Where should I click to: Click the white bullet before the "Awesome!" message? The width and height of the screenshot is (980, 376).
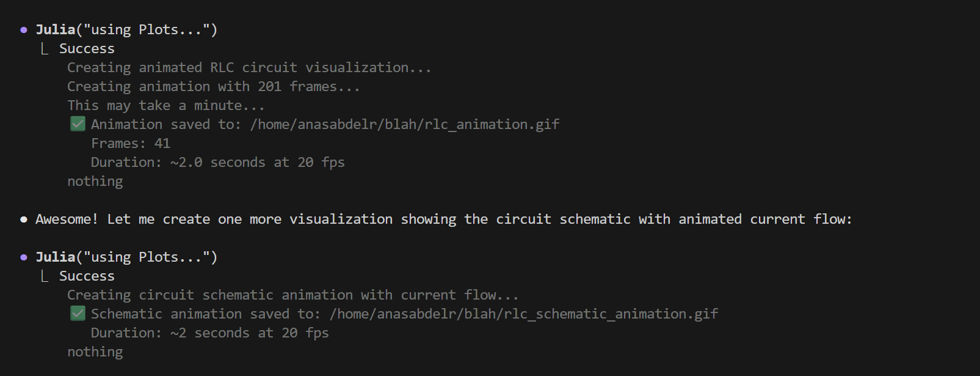click(x=24, y=219)
